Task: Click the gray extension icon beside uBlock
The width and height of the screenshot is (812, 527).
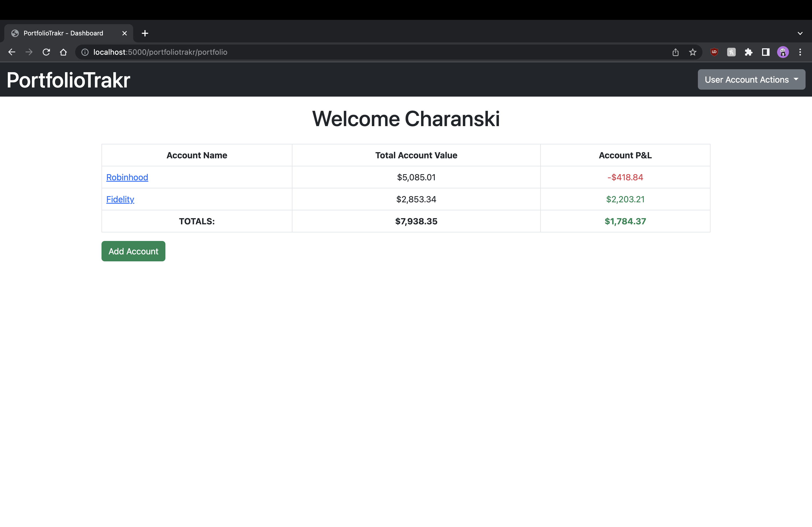Action: pos(731,52)
